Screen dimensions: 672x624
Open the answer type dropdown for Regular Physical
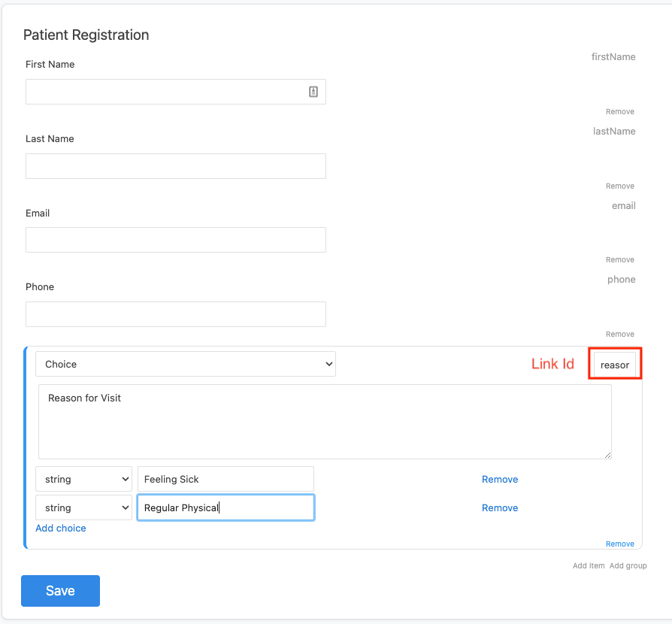pyautogui.click(x=83, y=507)
